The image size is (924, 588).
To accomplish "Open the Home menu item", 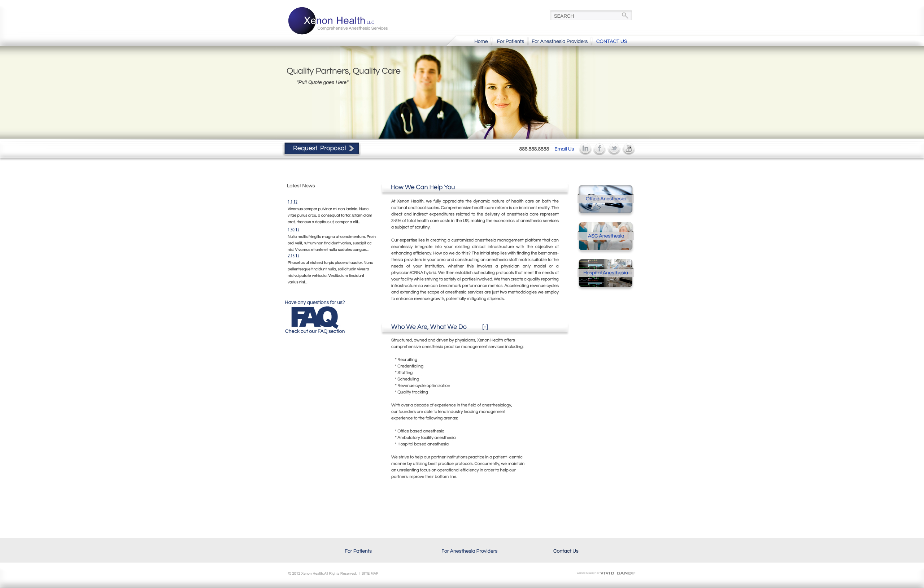I will coord(481,42).
